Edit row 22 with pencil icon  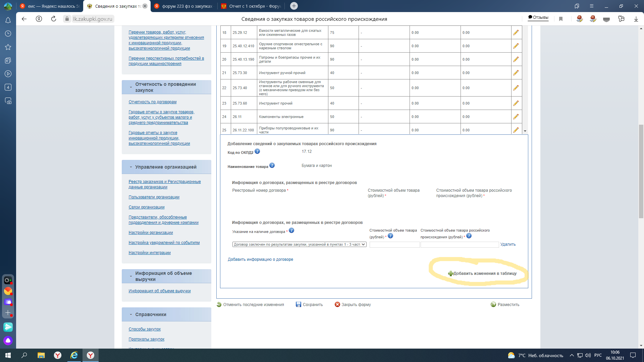516,88
